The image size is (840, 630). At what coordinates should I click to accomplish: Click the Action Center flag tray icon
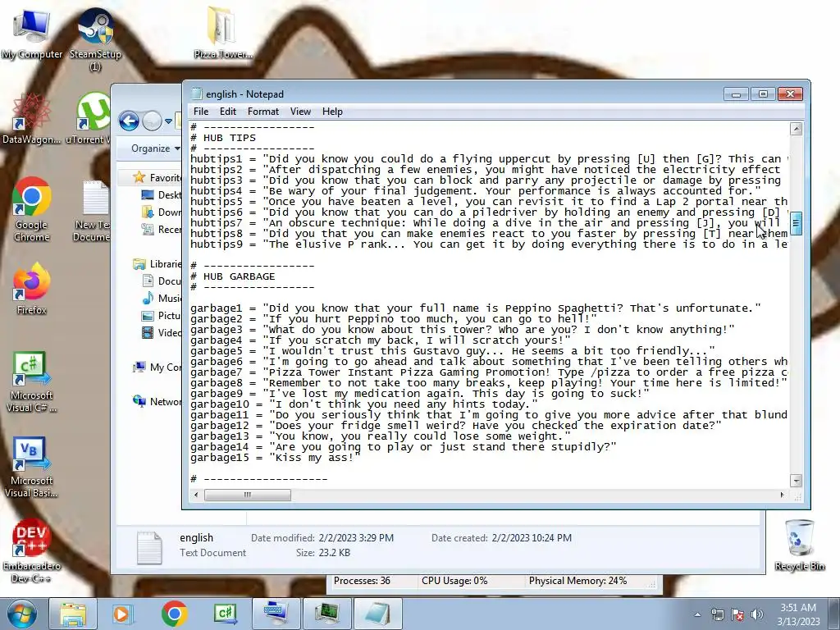coord(737,614)
